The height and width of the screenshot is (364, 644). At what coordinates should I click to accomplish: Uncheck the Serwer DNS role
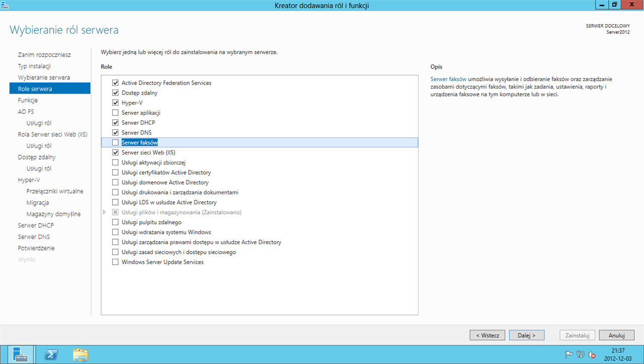115,132
